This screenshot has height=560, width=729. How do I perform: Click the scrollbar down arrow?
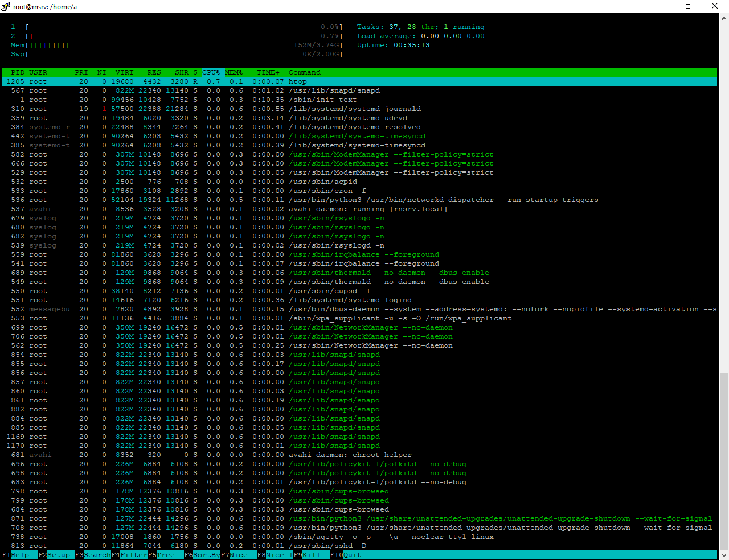click(x=724, y=555)
